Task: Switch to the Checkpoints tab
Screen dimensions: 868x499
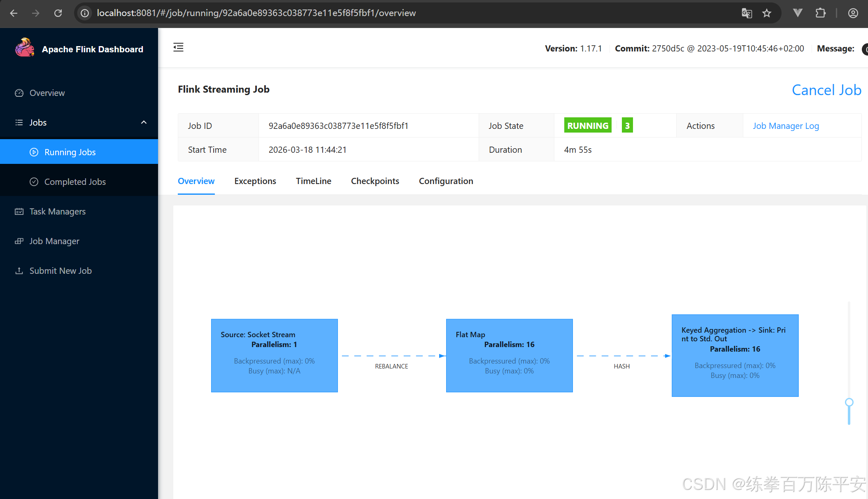Action: [375, 181]
